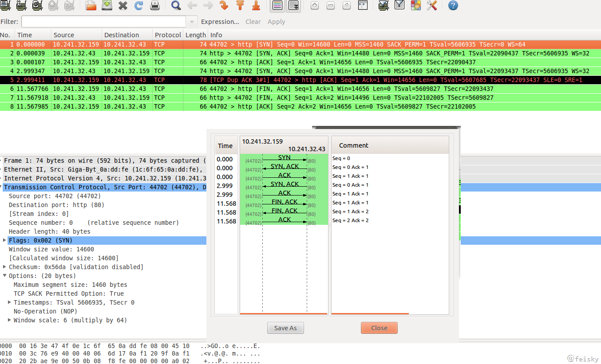The image size is (601, 364).
Task: Click the Reload capture file icon
Action: [x=138, y=6]
